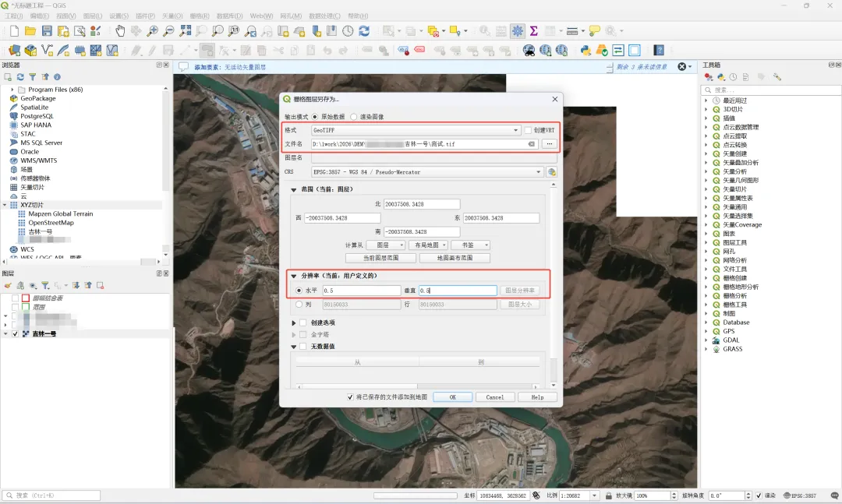Click the OK button in save dialog
Image resolution: width=842 pixels, height=504 pixels.
click(x=453, y=397)
